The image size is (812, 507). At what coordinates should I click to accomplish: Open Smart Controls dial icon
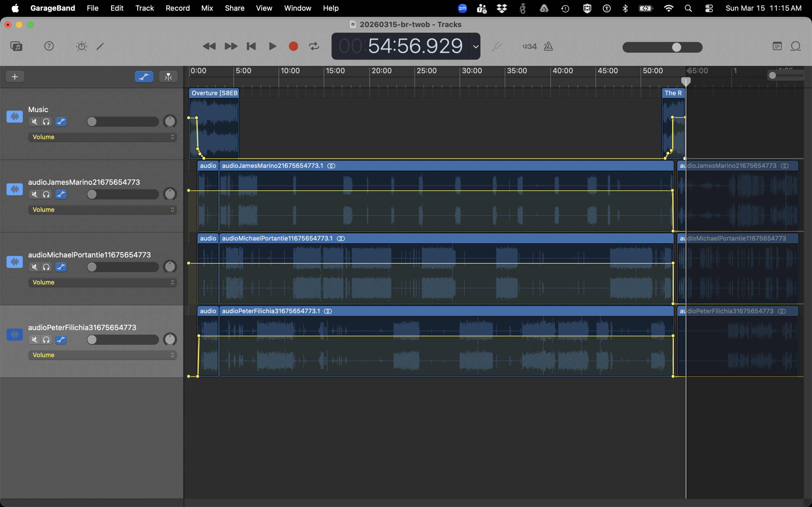pyautogui.click(x=82, y=46)
